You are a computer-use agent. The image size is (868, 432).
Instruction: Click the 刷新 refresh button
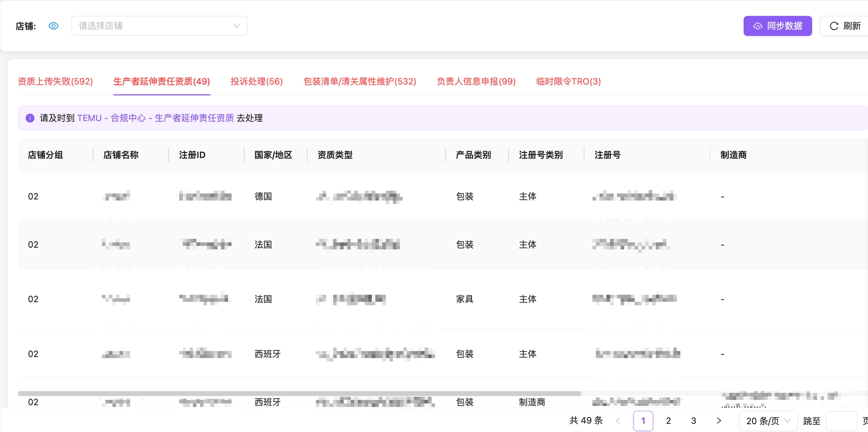(844, 26)
